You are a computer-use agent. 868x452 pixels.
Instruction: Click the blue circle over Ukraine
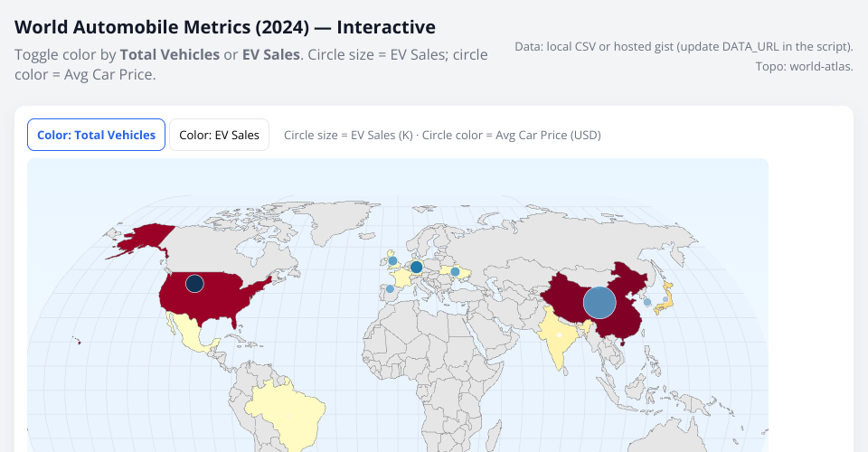tap(455, 271)
